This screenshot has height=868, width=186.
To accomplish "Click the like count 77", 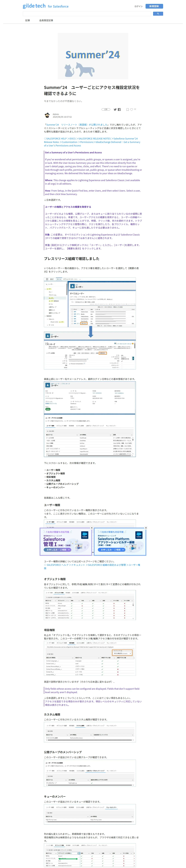I will pos(135,110).
